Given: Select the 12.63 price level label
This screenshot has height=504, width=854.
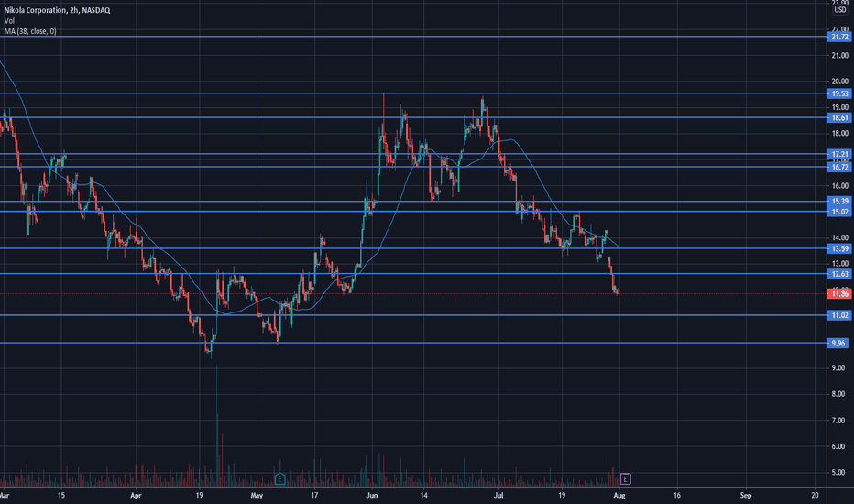Looking at the screenshot, I should pyautogui.click(x=838, y=274).
